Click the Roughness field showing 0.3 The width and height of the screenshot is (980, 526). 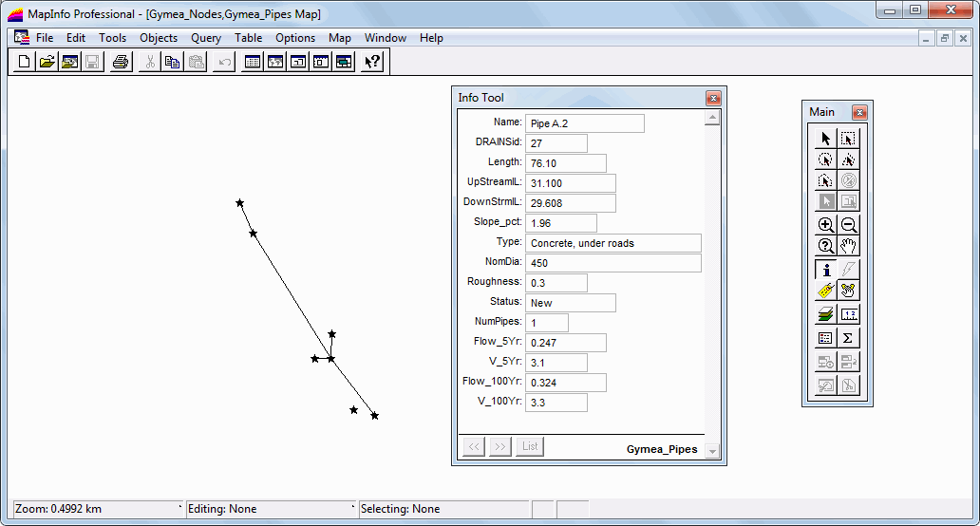(x=556, y=284)
